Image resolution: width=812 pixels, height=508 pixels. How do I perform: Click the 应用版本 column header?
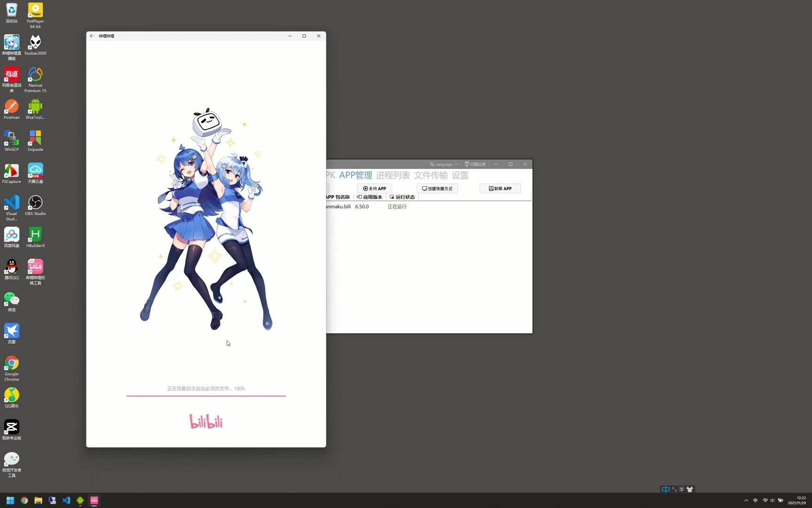tap(369, 197)
